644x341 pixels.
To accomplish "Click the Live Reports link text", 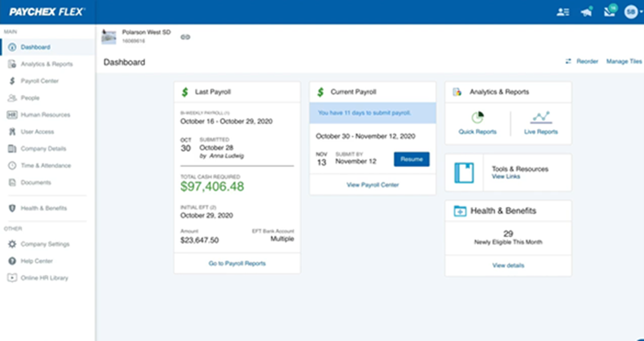I will [541, 132].
